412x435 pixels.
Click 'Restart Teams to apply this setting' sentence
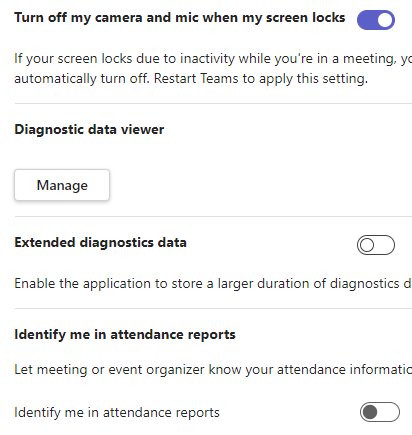click(x=261, y=79)
